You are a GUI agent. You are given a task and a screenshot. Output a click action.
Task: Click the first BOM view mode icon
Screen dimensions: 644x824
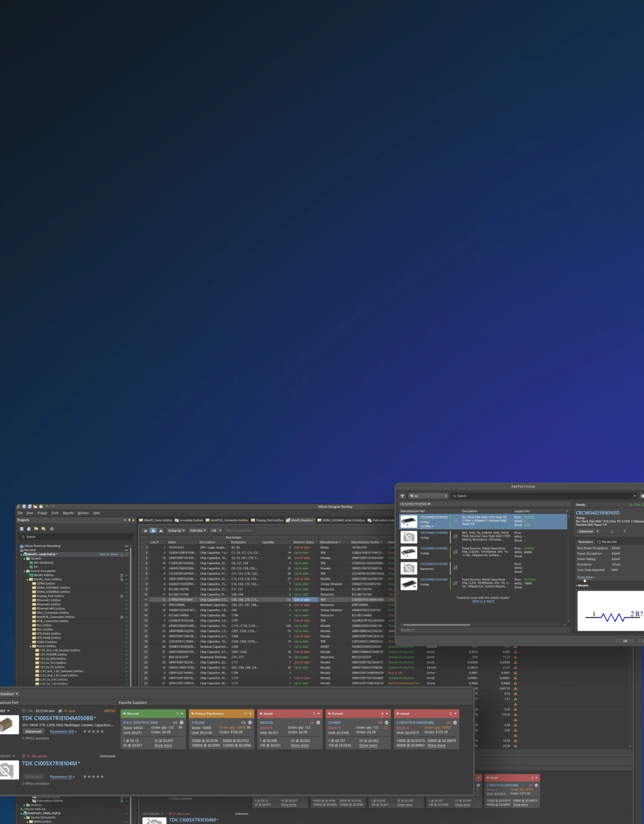pos(146,530)
